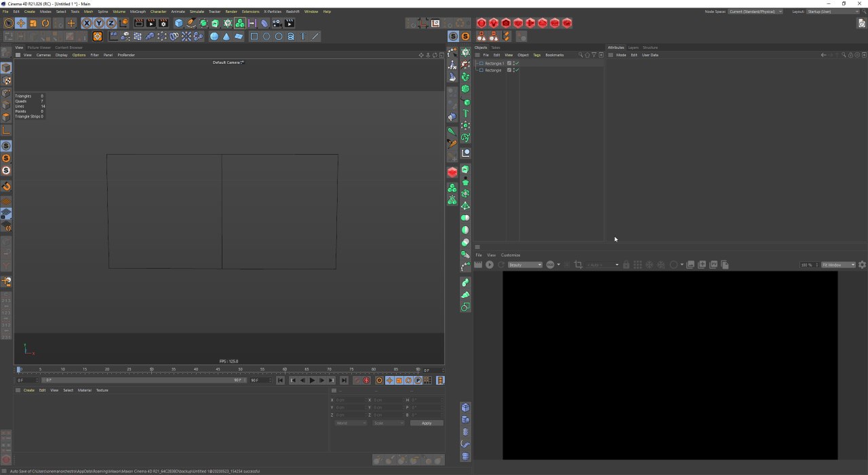The height and width of the screenshot is (475, 868).
Task: Open the viewport Display menu
Action: click(61, 55)
